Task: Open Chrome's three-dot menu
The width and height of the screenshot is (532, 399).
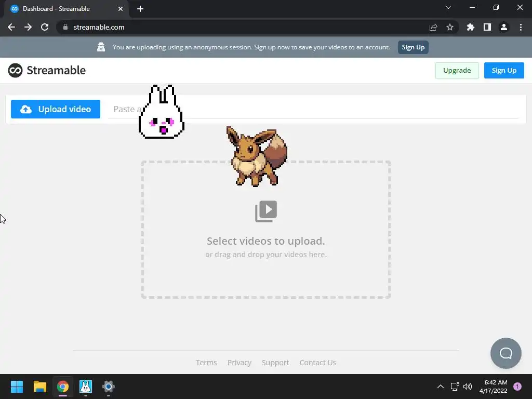Action: coord(521,27)
